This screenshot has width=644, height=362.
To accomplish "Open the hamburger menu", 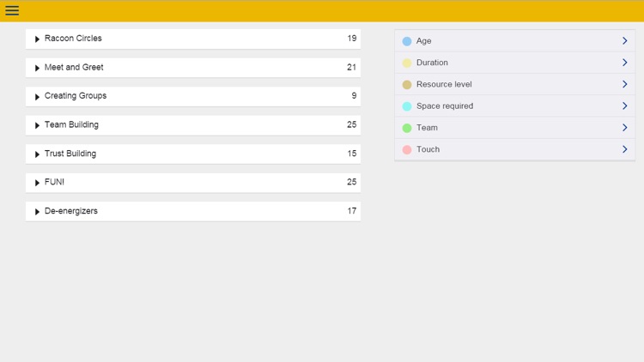I will point(12,10).
